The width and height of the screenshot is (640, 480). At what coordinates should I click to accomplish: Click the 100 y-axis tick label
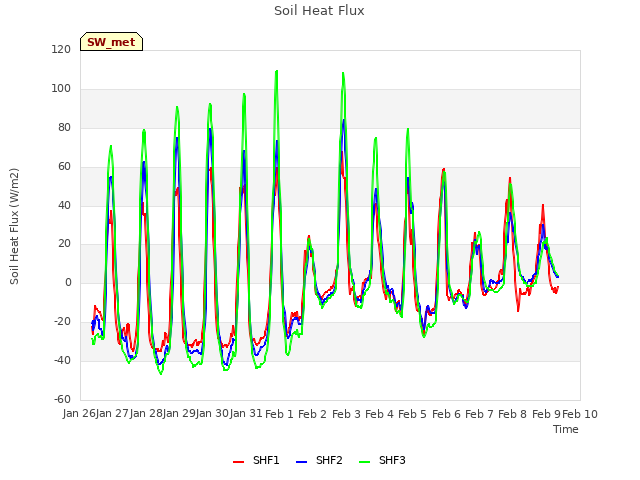[x=61, y=89]
